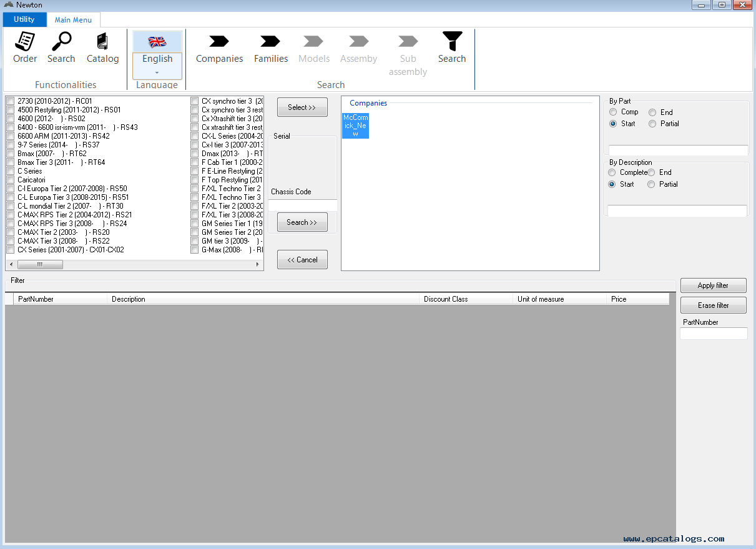This screenshot has width=756, height=549.
Task: Open the Order clipboard icon
Action: [x=25, y=42]
